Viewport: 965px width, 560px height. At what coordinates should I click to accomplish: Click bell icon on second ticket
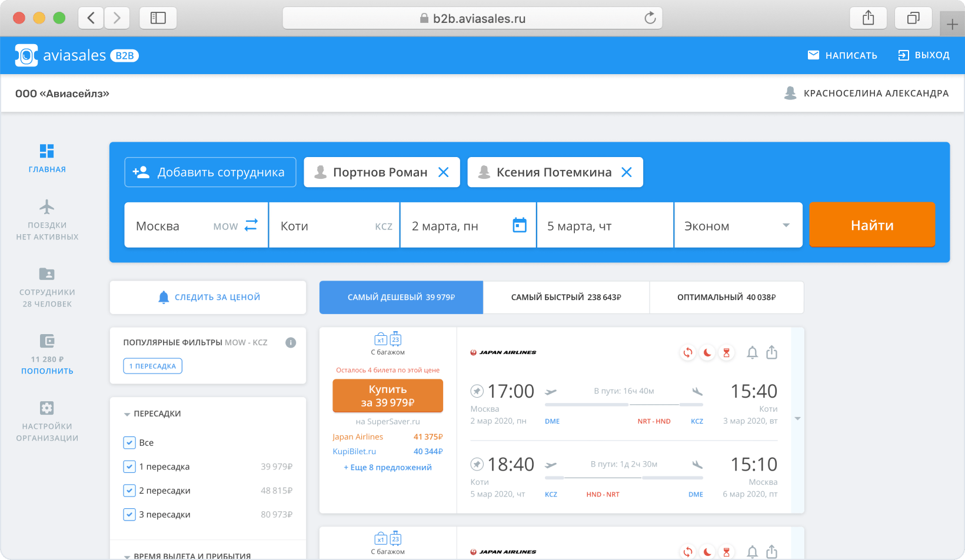(x=752, y=552)
